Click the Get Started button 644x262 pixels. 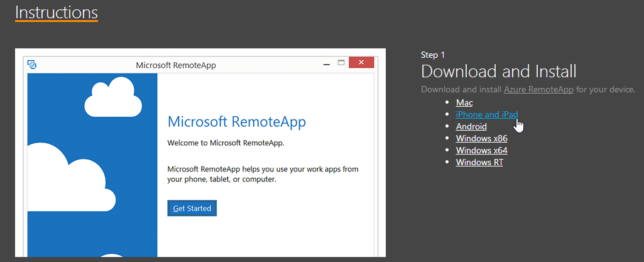192,208
